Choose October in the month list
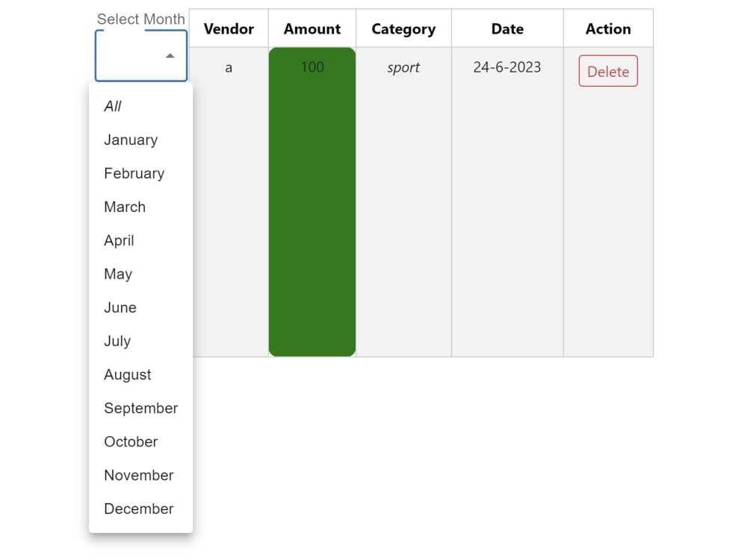 click(131, 442)
